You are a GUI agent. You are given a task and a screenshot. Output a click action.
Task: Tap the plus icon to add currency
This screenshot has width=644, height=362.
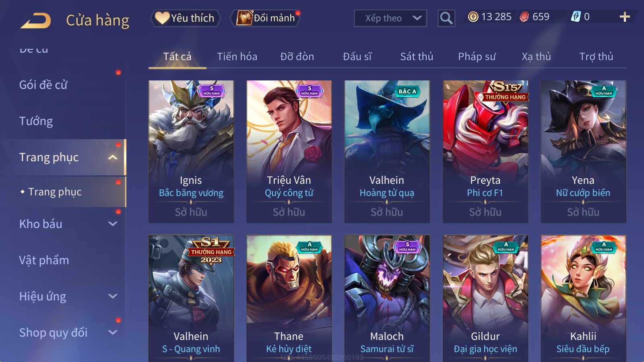pos(624,17)
